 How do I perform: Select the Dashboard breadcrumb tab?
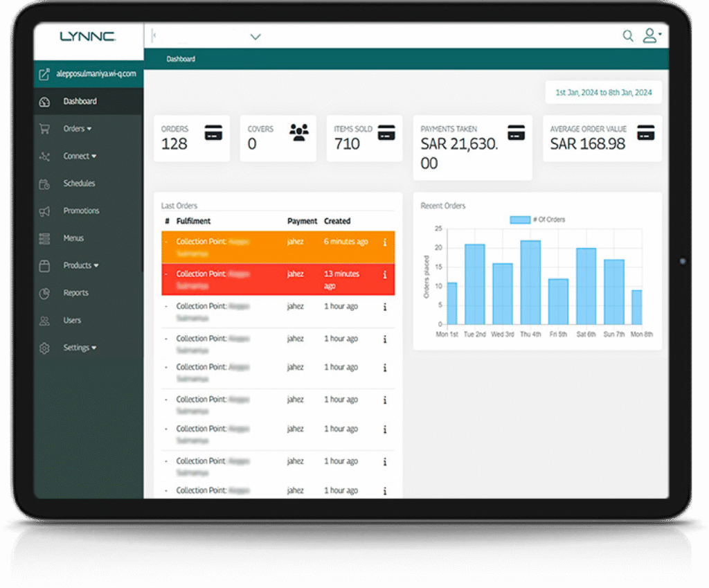click(x=180, y=59)
